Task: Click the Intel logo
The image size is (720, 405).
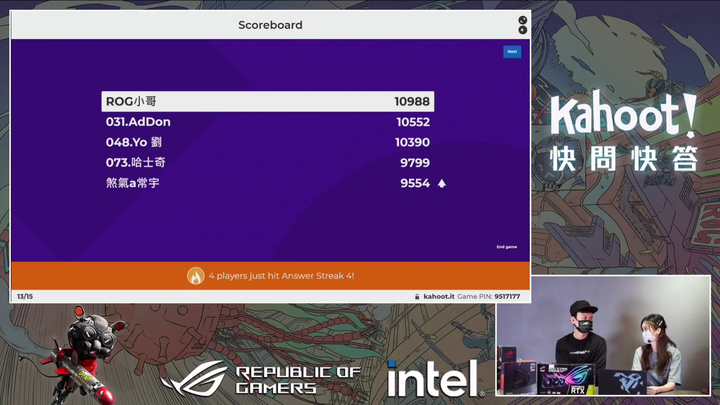Action: pyautogui.click(x=435, y=378)
